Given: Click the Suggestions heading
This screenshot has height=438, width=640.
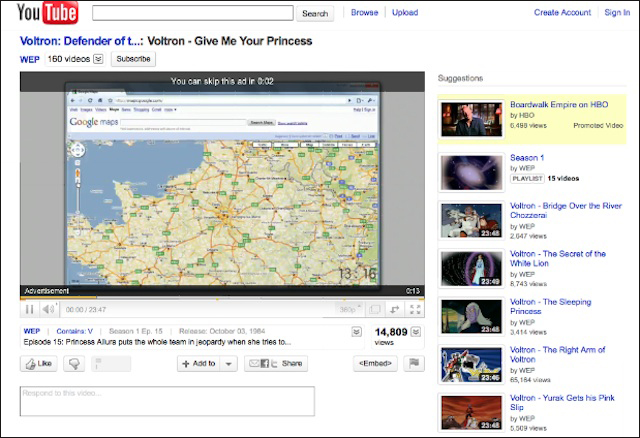Looking at the screenshot, I should tap(460, 78).
